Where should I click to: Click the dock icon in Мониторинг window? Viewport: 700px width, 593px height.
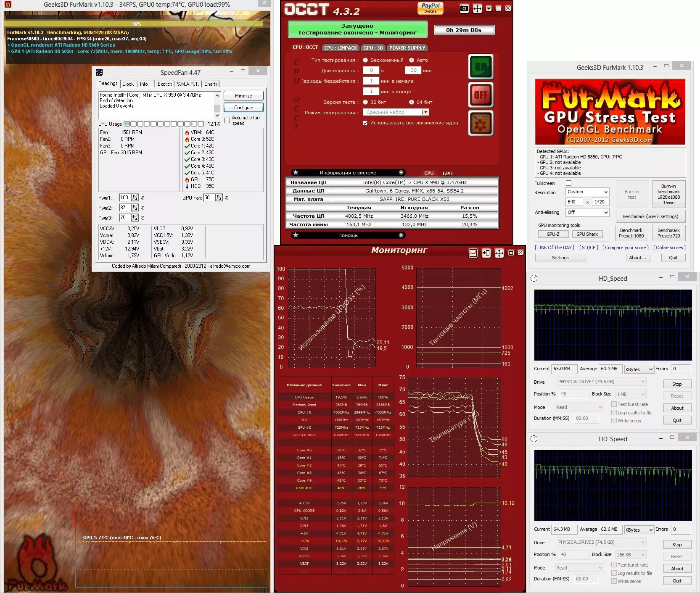point(486,253)
